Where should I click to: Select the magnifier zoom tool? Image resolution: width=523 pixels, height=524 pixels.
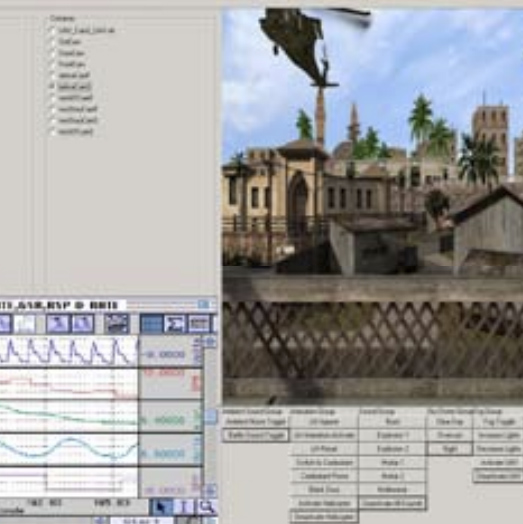point(206,507)
